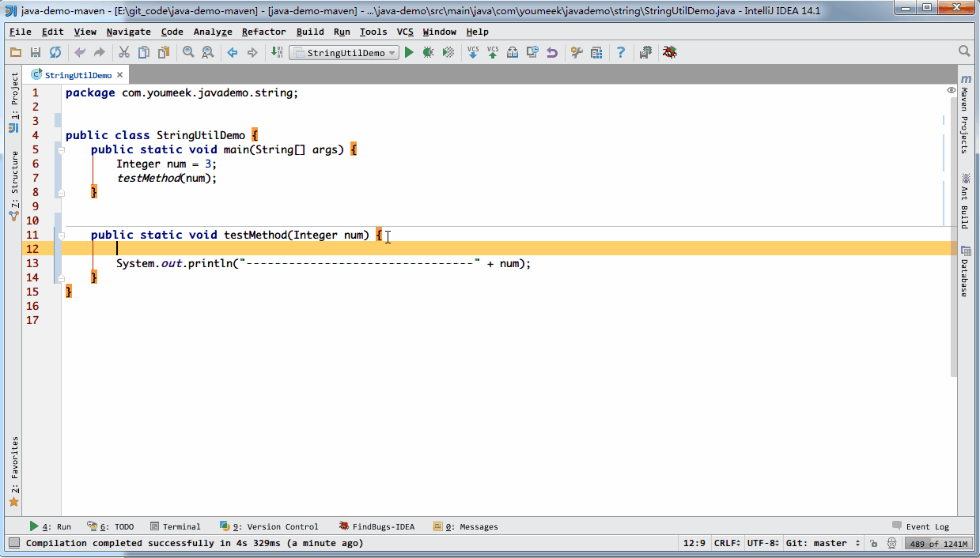This screenshot has height=558, width=980.
Task: Commit changes with the VCS up arrow
Action: (x=492, y=51)
